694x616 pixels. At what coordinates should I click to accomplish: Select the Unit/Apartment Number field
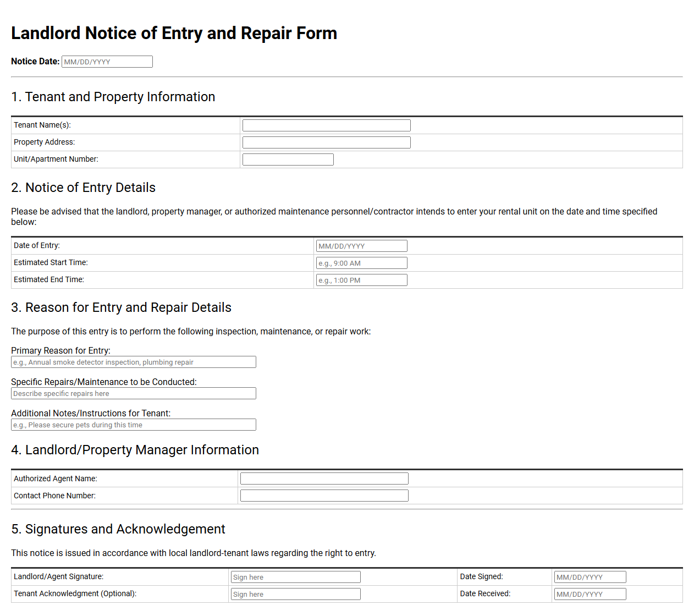pos(288,159)
